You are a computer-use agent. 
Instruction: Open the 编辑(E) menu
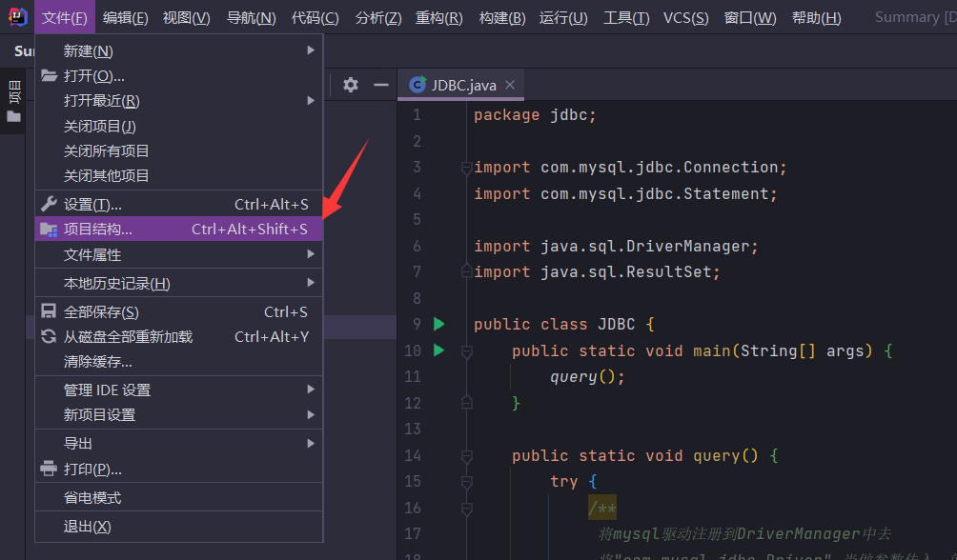126,17
